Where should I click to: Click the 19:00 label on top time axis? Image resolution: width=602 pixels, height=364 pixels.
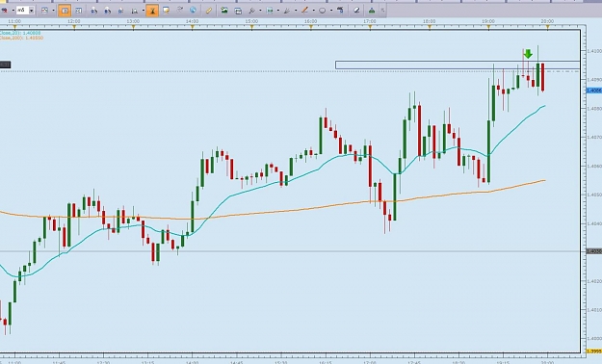[488, 21]
